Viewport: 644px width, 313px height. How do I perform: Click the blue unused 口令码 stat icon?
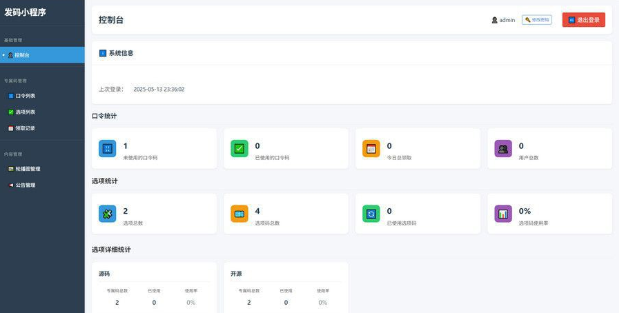point(107,148)
